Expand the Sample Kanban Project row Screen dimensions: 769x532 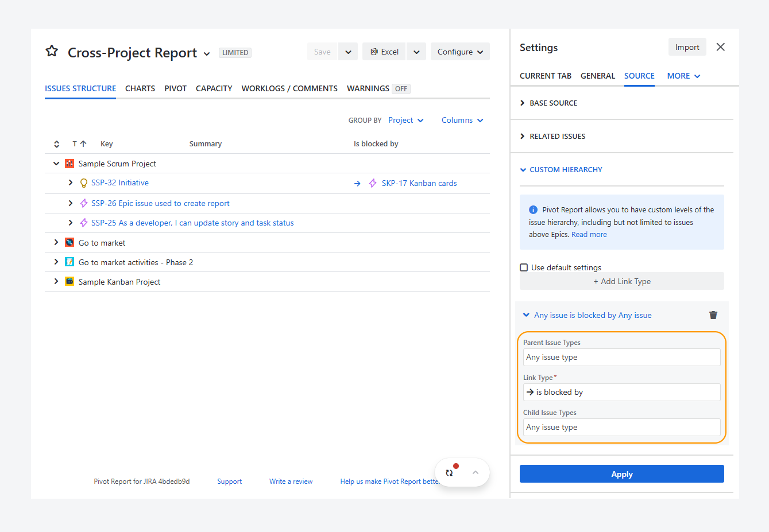[56, 281]
